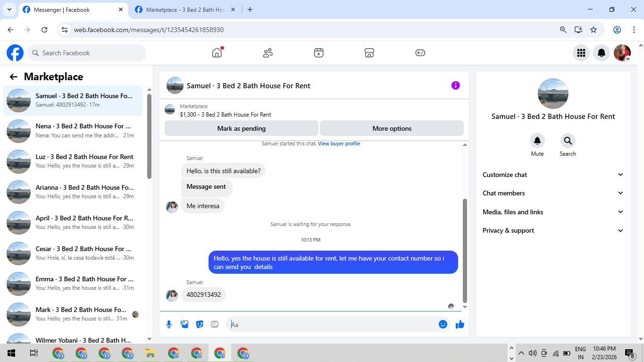Go back from Marketplace chat list
The width and height of the screenshot is (644, 362).
13,77
